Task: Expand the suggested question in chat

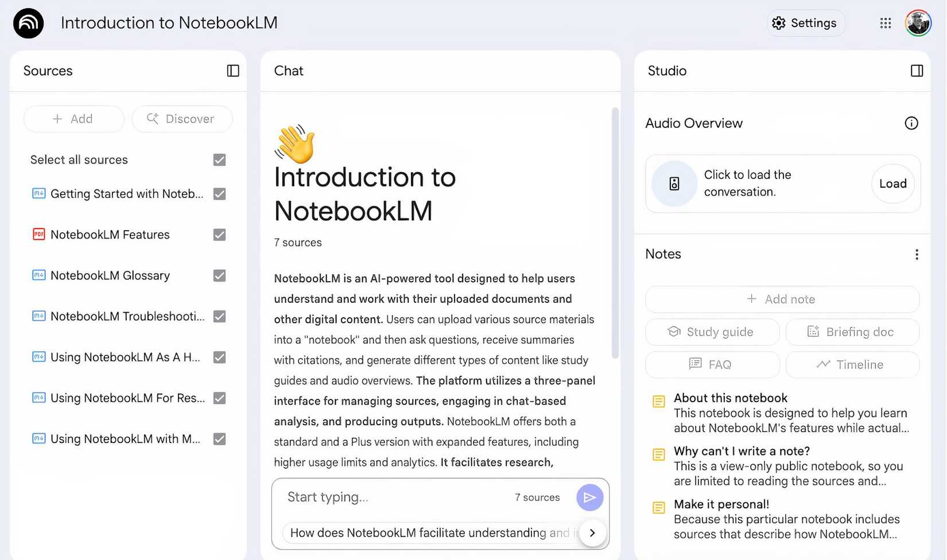Action: (x=592, y=532)
